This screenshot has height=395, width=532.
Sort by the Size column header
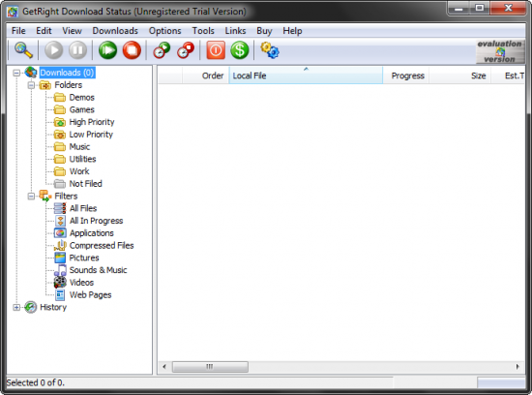[459, 76]
